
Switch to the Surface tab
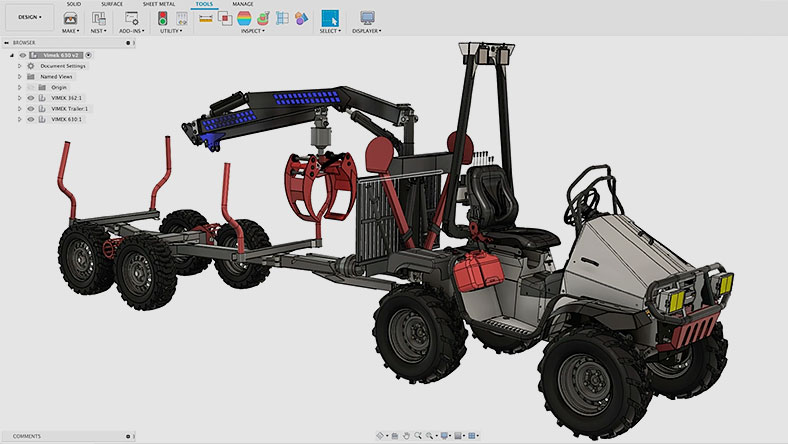coord(112,4)
